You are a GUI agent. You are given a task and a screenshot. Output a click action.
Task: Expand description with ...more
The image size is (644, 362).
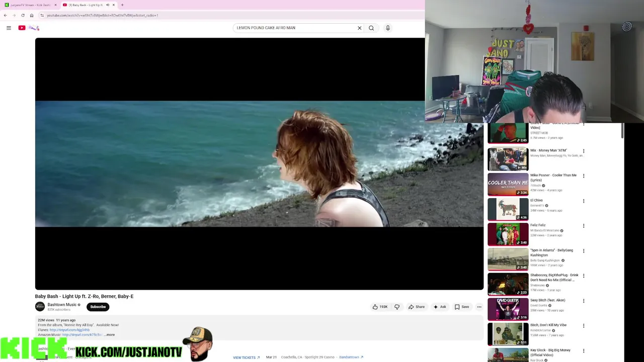click(110, 335)
